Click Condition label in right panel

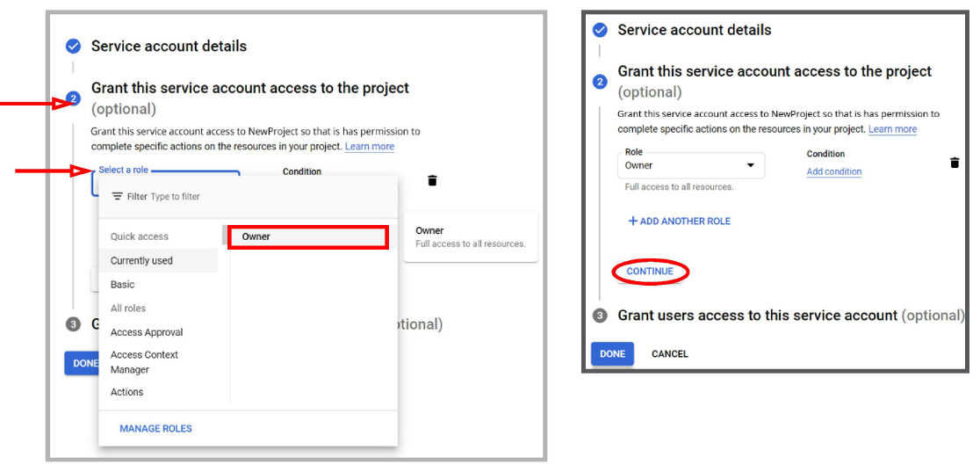tap(825, 154)
